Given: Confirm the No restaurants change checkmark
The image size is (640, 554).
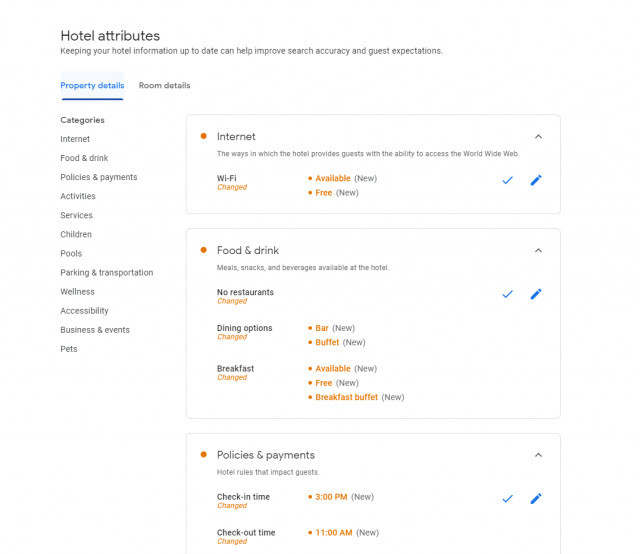Looking at the screenshot, I should (507, 294).
